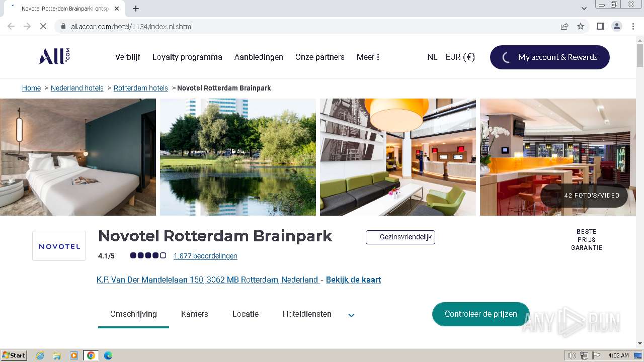Open the tab search dropdown
644x362 pixels.
584,8
